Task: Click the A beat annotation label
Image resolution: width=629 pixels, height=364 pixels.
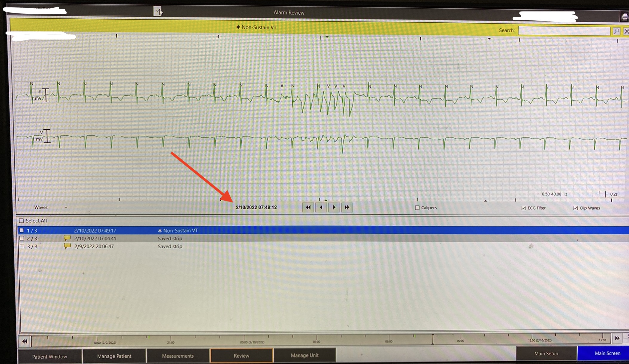Action: (282, 86)
